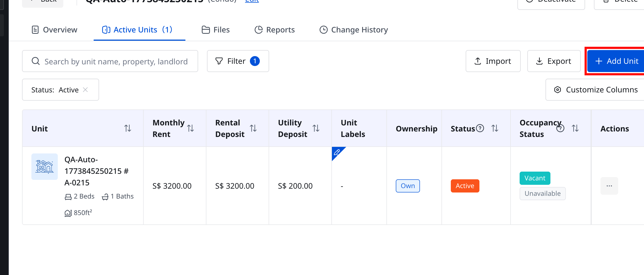This screenshot has width=644, height=275.
Task: Click the Add Unit button
Action: pos(616,61)
